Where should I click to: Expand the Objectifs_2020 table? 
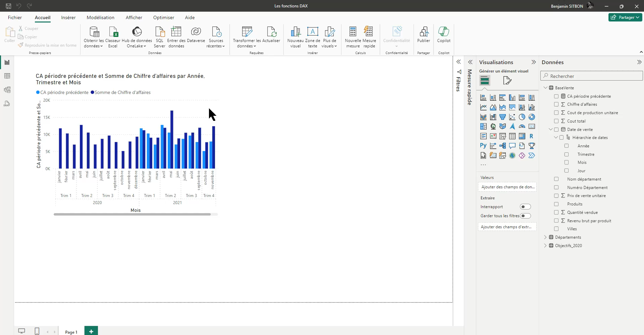click(545, 246)
